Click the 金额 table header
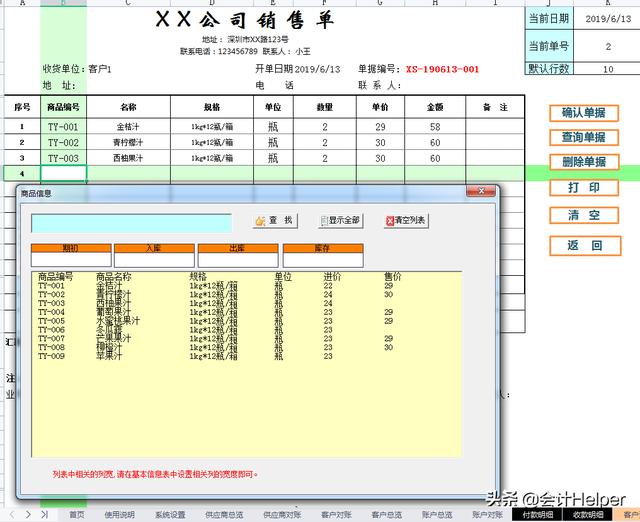The height and width of the screenshot is (522, 640). click(435, 107)
